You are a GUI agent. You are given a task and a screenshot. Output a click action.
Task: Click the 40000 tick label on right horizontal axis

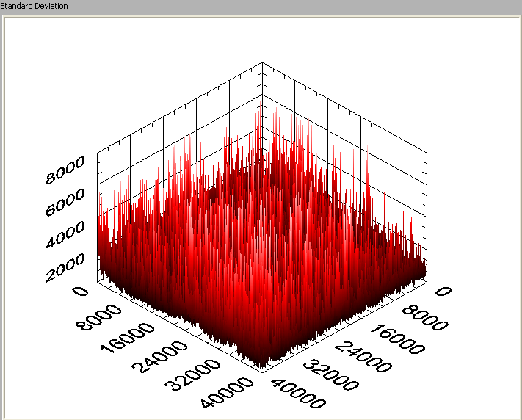pos(297,394)
